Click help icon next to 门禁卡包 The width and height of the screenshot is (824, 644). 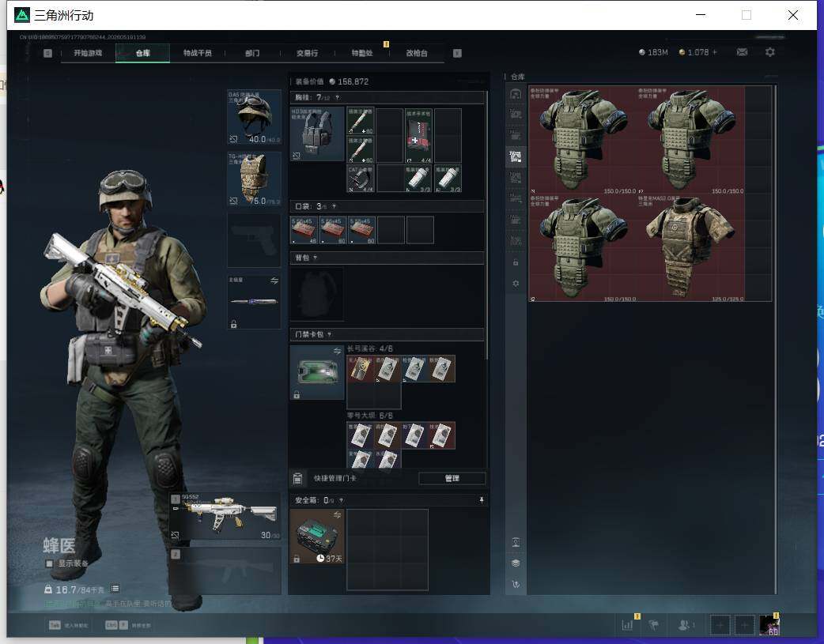pos(330,334)
